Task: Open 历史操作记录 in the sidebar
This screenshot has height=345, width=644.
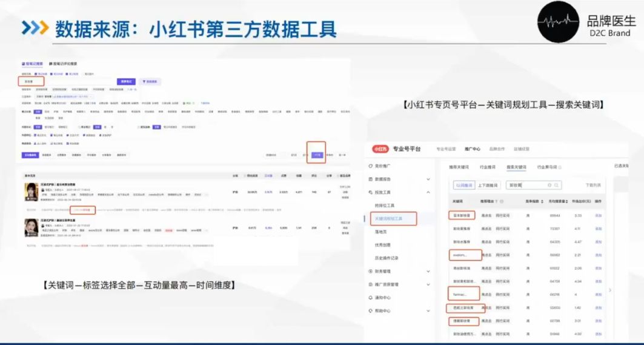Action: (387, 258)
